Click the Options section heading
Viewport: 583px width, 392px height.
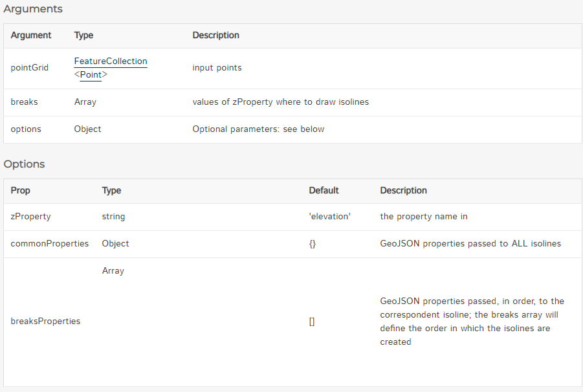[x=25, y=164]
